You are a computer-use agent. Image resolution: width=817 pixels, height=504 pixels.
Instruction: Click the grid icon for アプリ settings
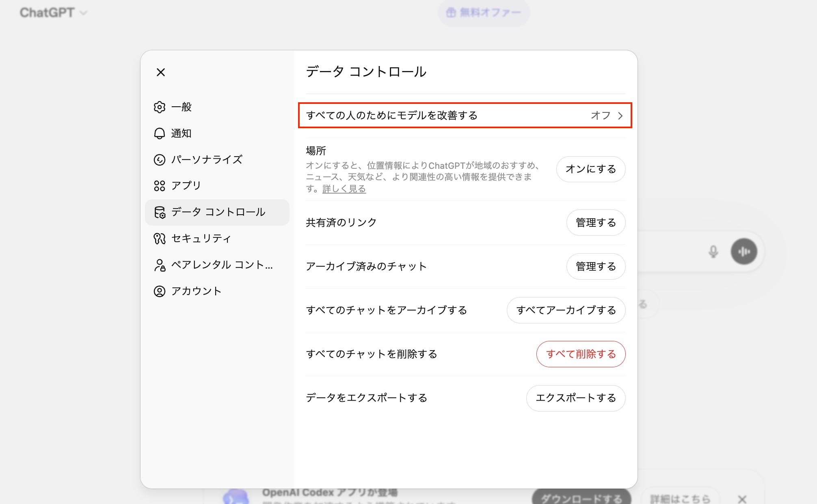[160, 185]
